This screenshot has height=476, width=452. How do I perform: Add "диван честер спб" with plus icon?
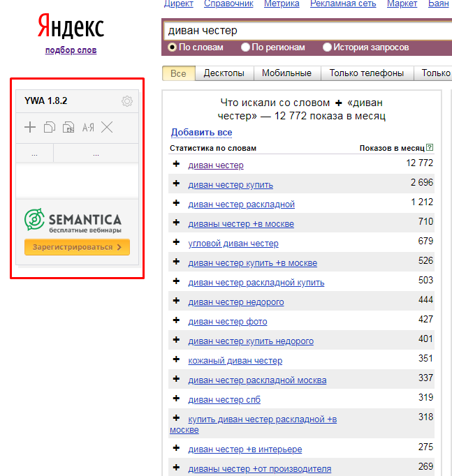(176, 399)
